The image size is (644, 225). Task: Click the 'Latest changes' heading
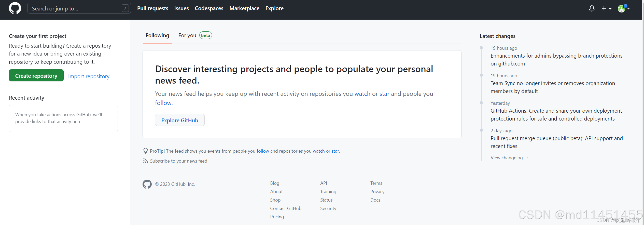click(x=497, y=36)
